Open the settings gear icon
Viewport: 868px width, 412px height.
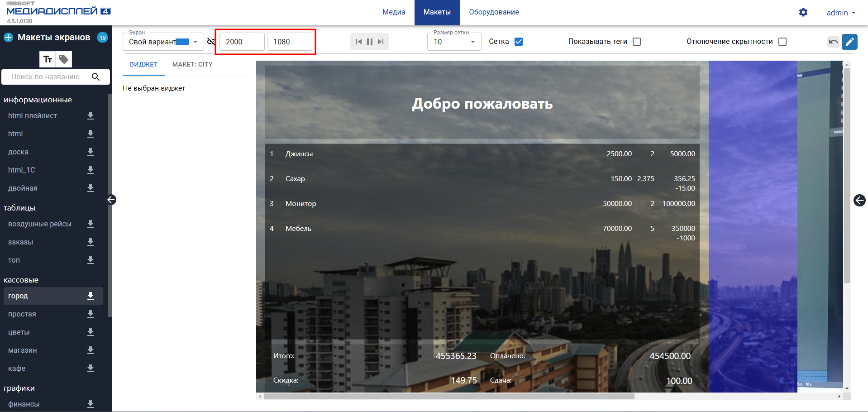(803, 12)
